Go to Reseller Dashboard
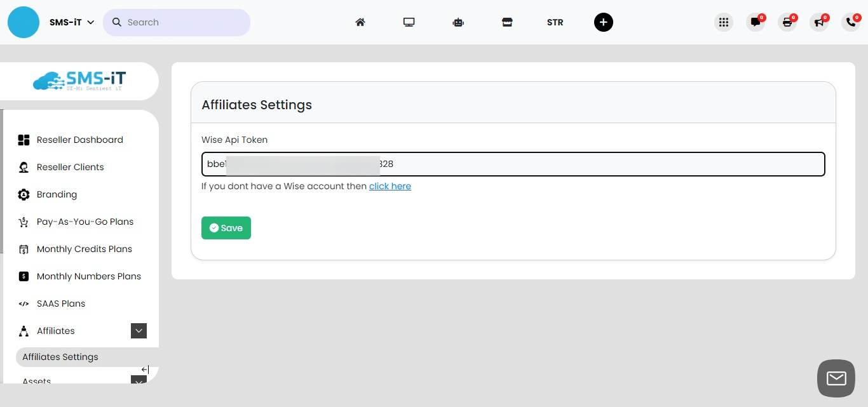 (80, 140)
